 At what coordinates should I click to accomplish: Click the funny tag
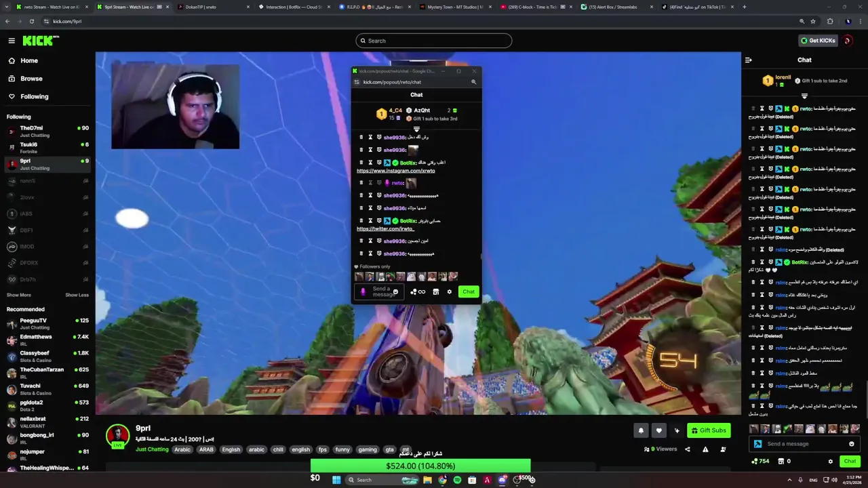pos(342,449)
